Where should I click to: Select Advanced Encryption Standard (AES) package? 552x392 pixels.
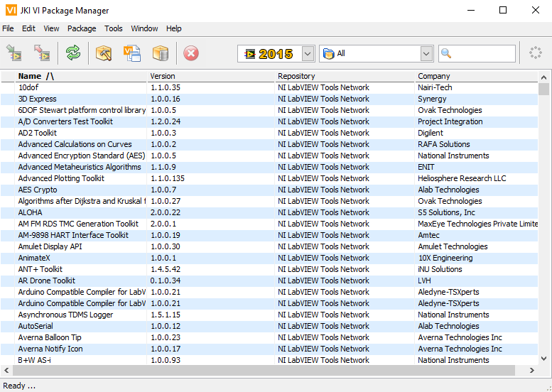coord(269,156)
